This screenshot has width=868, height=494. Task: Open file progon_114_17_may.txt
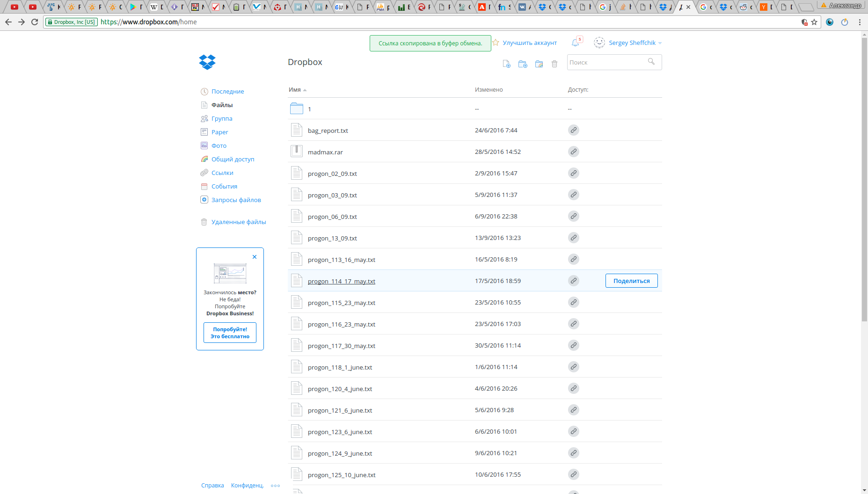(x=342, y=281)
